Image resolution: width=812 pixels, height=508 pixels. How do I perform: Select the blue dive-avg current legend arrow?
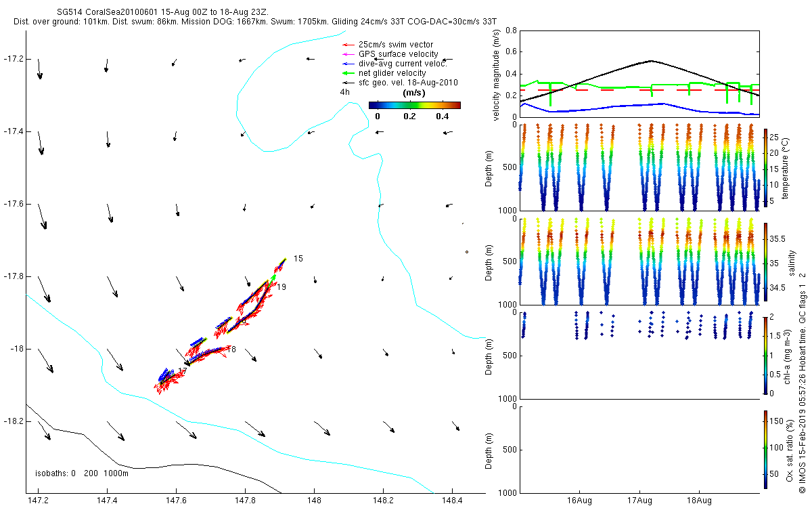click(x=348, y=64)
